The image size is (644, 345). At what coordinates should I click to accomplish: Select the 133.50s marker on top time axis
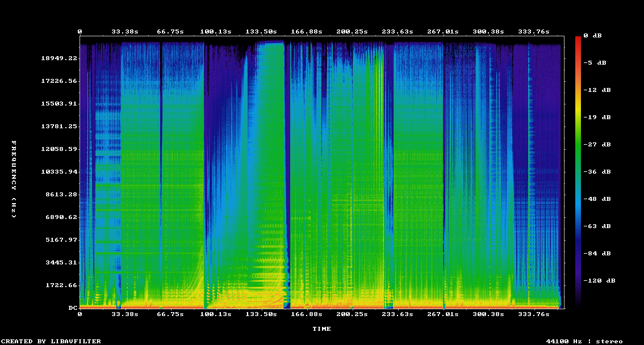[261, 32]
